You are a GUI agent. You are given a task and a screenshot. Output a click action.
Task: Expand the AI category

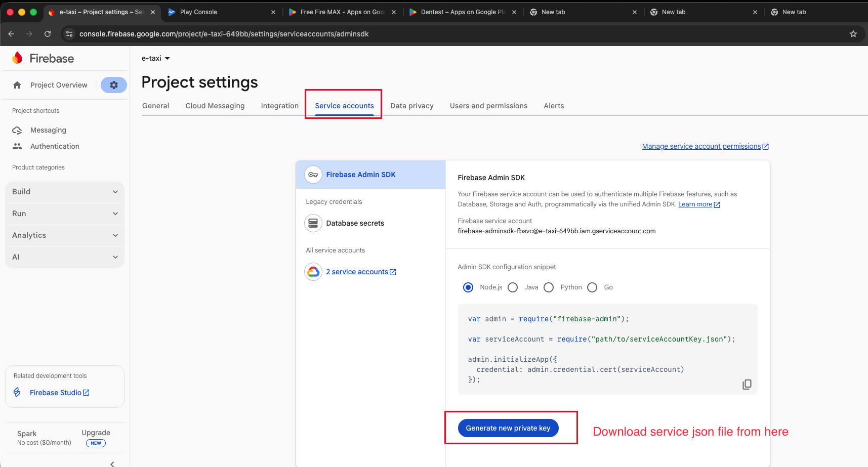tap(65, 257)
